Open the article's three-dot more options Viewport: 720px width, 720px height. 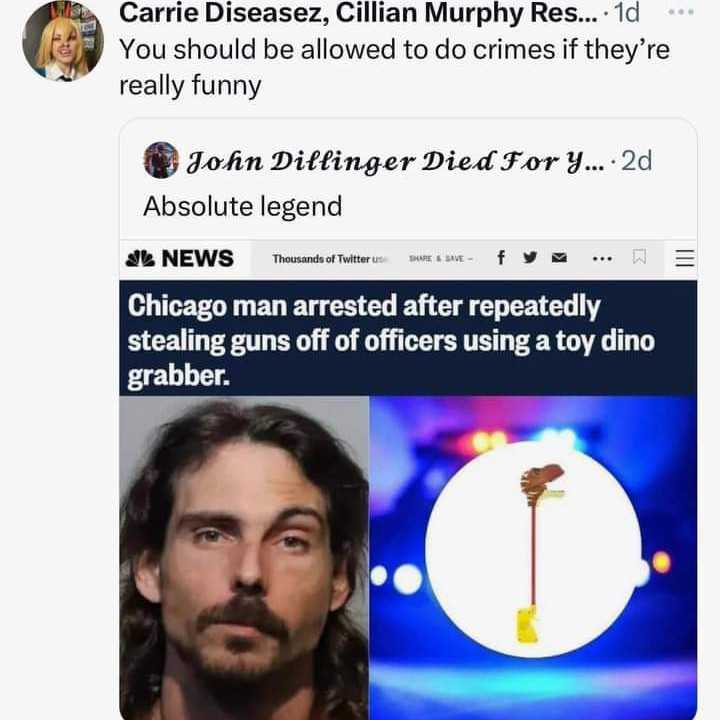(x=602, y=258)
